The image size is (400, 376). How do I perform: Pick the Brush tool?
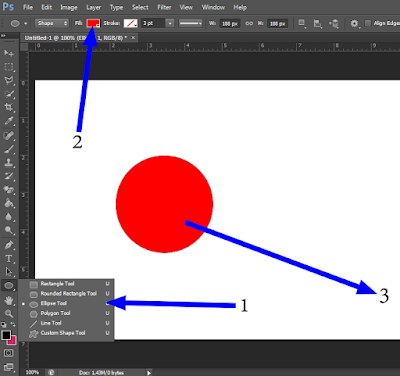click(9, 149)
